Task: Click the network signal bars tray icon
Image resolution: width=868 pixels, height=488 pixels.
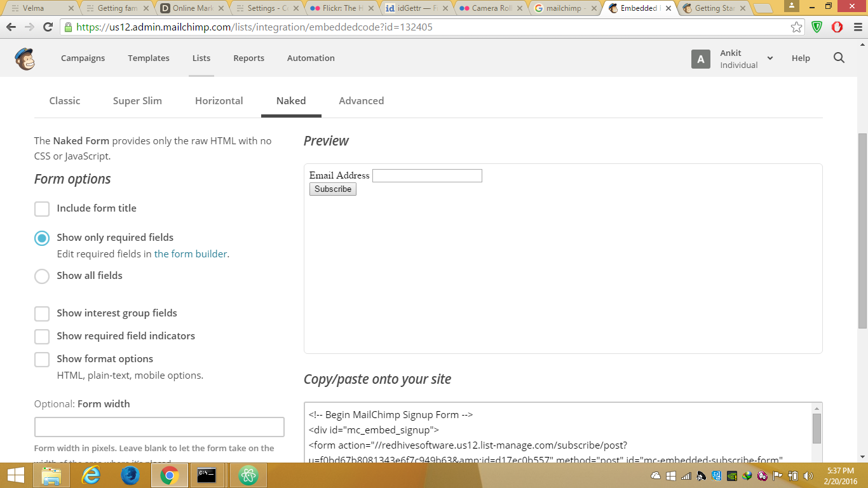Action: pos(686,476)
